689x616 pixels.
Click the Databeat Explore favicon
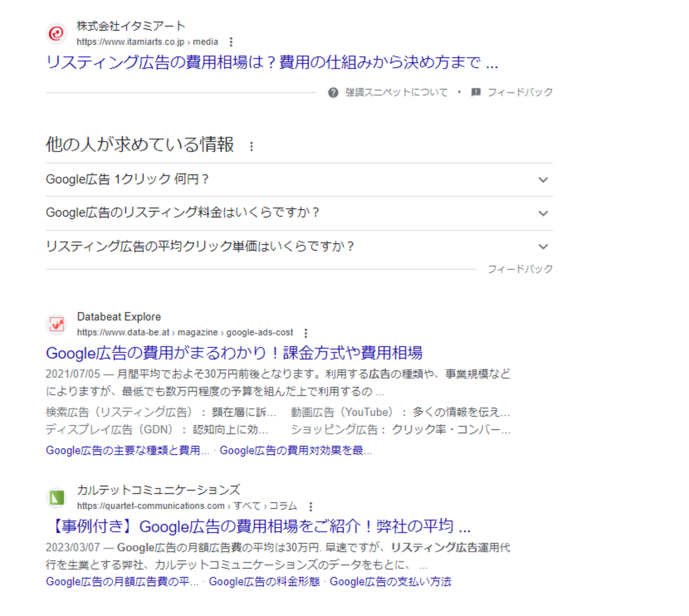coord(56,325)
